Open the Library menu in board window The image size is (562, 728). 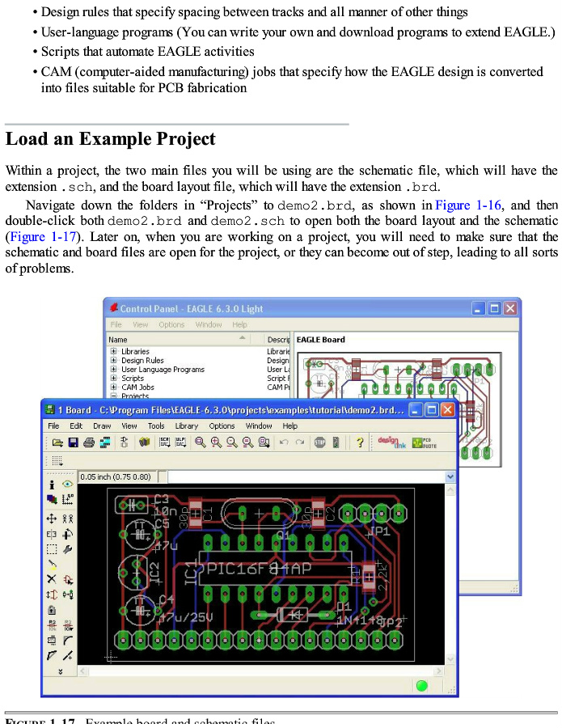click(186, 425)
